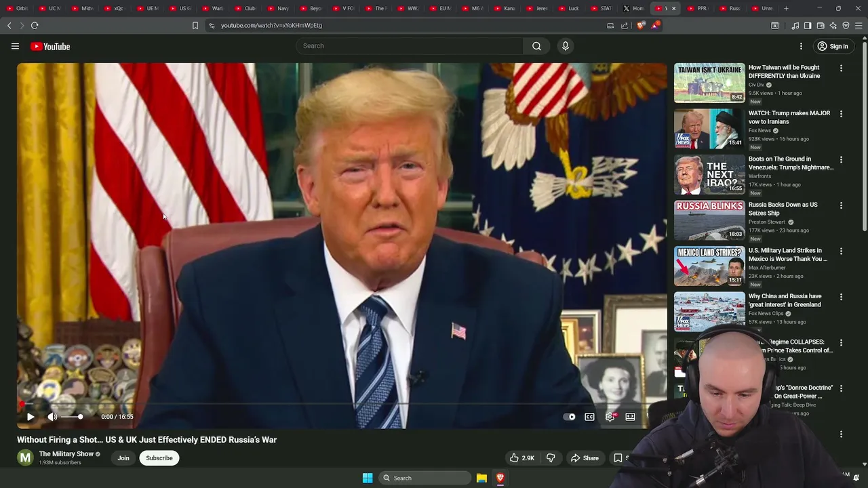Open the Leo AI sparkle icon
Image resolution: width=868 pixels, height=488 pixels.
point(833,26)
